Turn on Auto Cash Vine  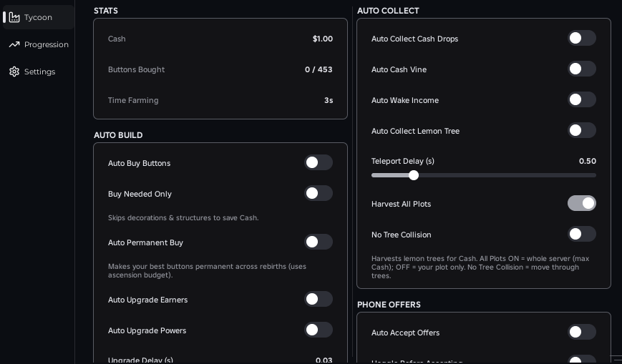pos(581,69)
